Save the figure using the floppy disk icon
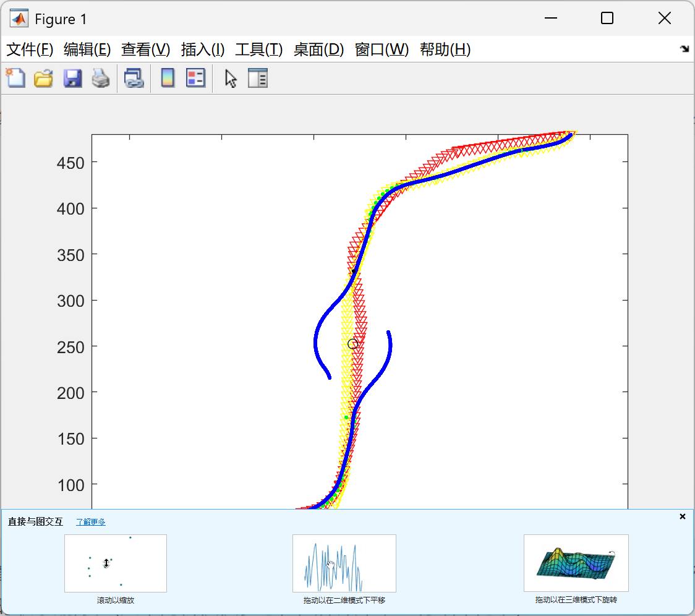Image resolution: width=695 pixels, height=616 pixels. tap(72, 78)
